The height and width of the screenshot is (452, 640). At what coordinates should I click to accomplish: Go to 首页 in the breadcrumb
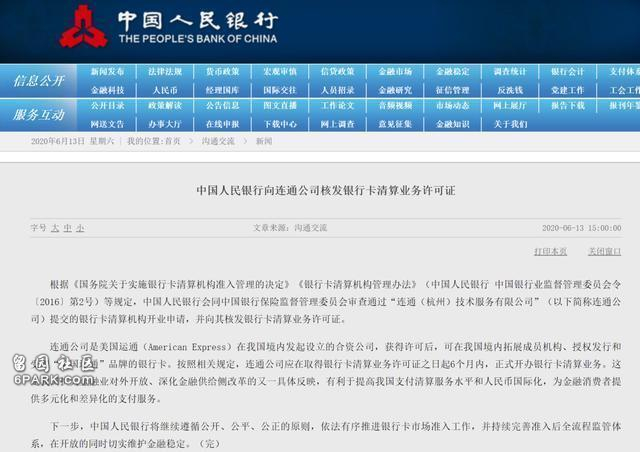pyautogui.click(x=172, y=141)
